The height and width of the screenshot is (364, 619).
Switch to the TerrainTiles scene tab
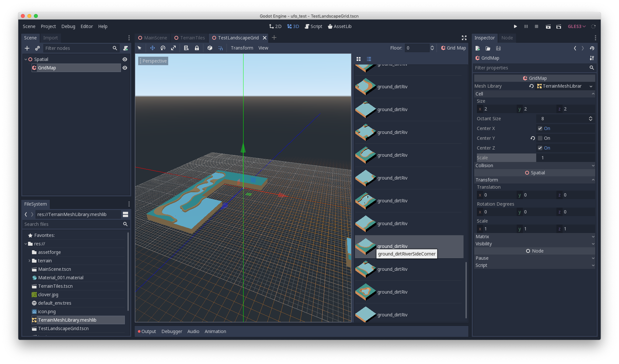(189, 38)
